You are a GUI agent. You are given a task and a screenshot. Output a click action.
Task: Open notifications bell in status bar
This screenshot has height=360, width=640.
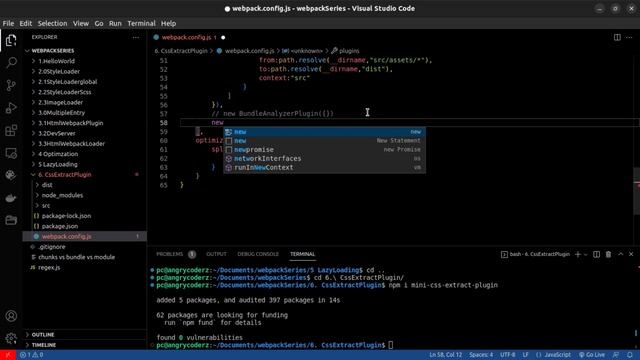coord(630,355)
